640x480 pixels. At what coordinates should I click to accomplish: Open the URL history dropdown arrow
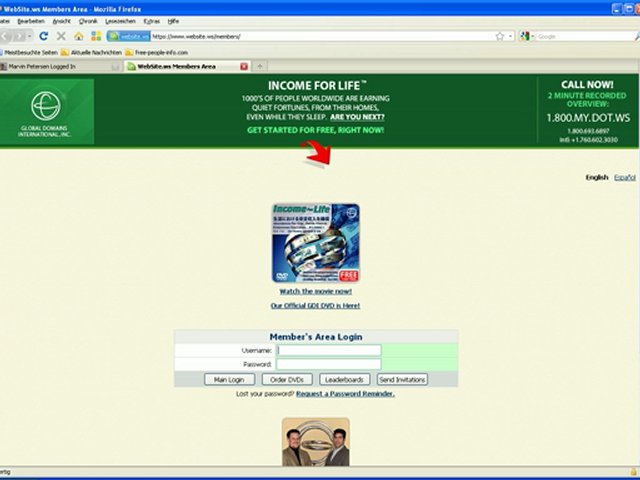coord(510,36)
